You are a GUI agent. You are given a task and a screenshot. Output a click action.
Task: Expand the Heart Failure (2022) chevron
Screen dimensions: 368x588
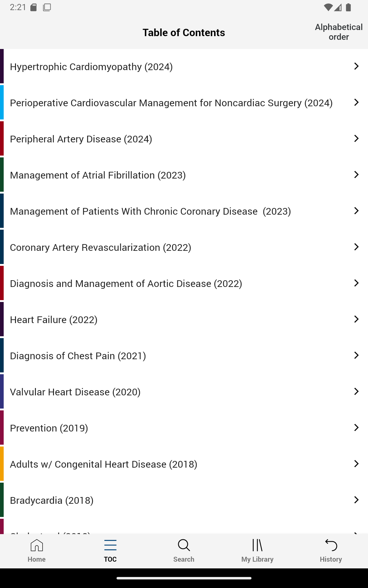pos(356,319)
